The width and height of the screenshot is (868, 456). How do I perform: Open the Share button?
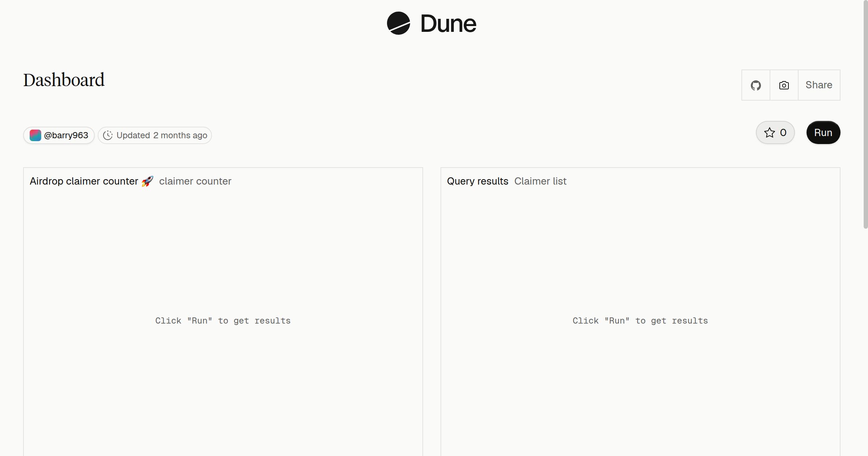(819, 85)
